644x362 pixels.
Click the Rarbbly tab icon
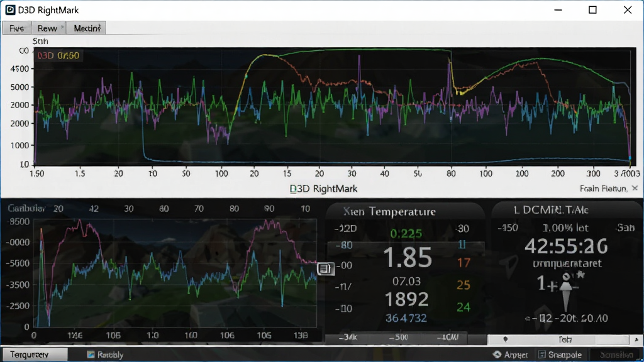point(91,354)
